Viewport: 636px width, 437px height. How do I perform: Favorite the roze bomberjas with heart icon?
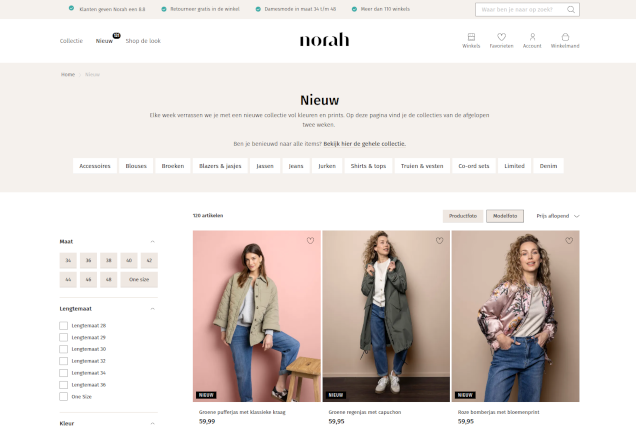pos(569,241)
